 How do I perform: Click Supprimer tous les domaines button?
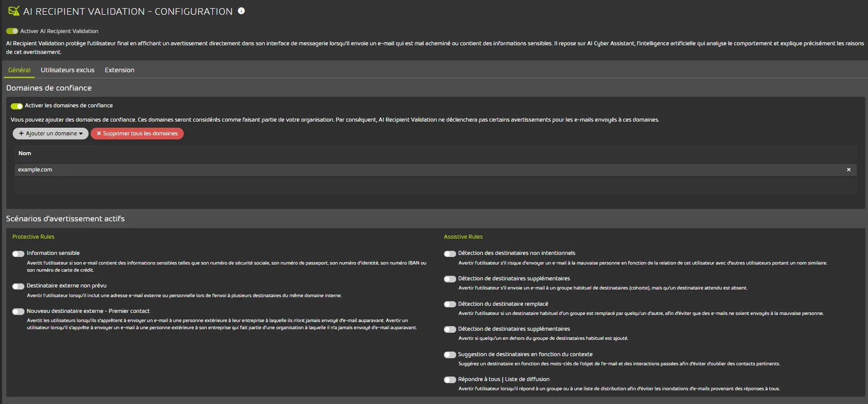(137, 133)
